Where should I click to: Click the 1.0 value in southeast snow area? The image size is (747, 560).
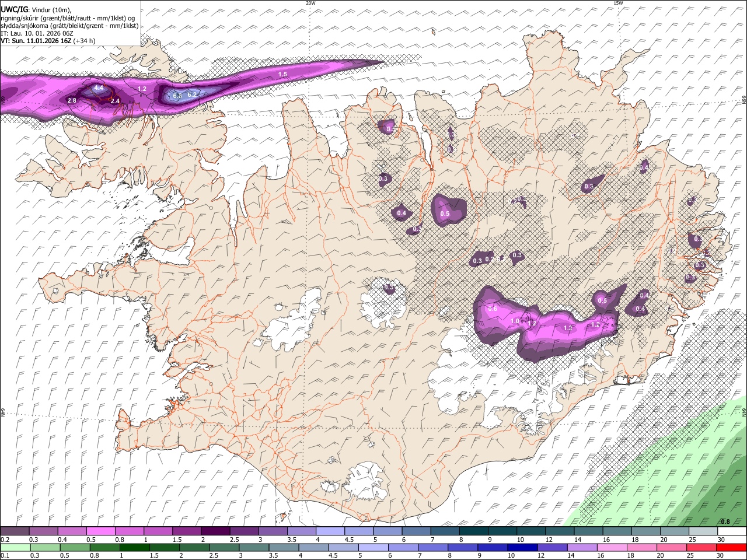click(x=515, y=321)
